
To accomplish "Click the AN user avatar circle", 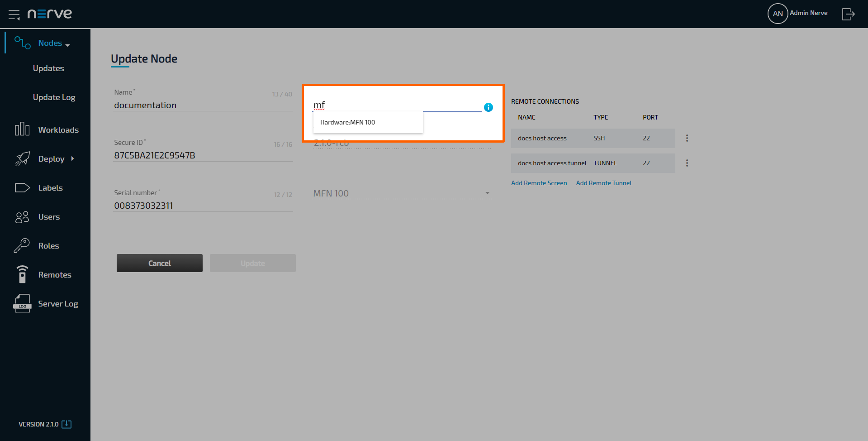I will (x=778, y=14).
